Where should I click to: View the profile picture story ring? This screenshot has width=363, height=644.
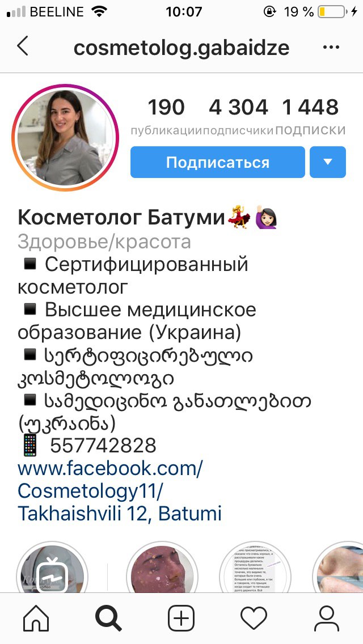[65, 138]
